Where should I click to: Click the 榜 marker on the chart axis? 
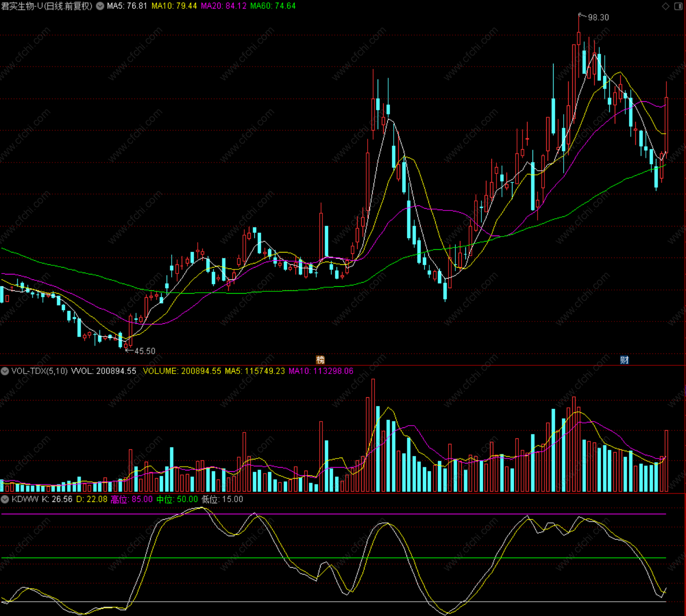pyautogui.click(x=320, y=360)
